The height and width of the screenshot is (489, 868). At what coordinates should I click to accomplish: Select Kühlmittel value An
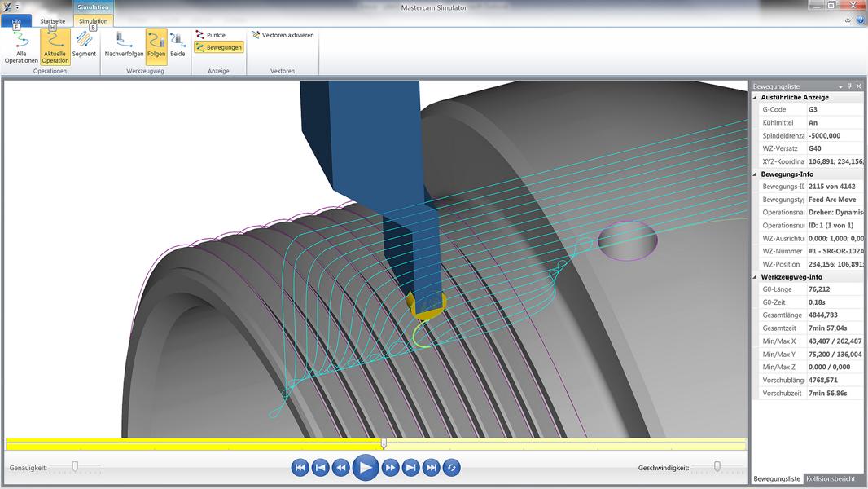tap(813, 122)
